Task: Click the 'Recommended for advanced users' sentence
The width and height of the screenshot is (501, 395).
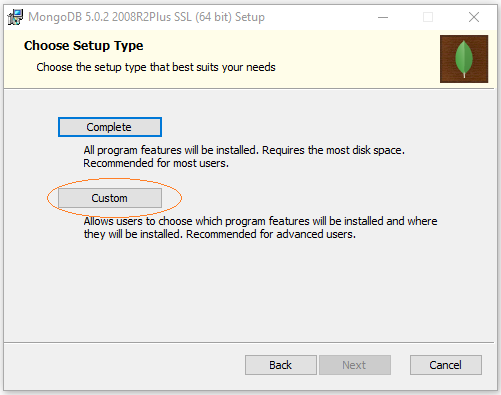Action: click(x=271, y=234)
